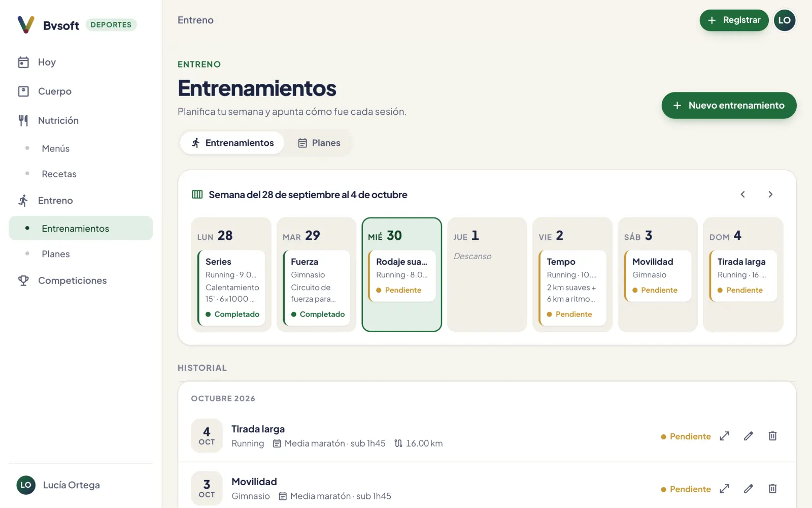Edit the Tirada larga history entry
812x508 pixels.
coord(749,436)
